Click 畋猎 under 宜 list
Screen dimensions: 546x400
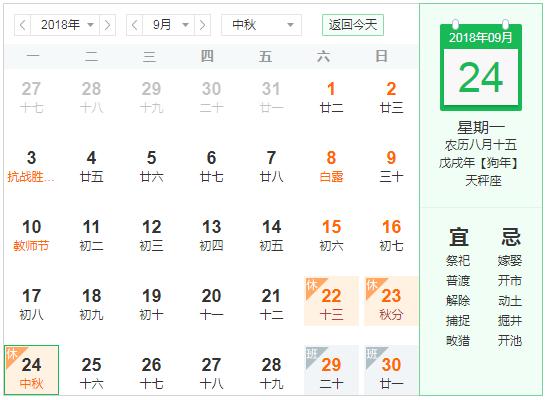coord(458,340)
